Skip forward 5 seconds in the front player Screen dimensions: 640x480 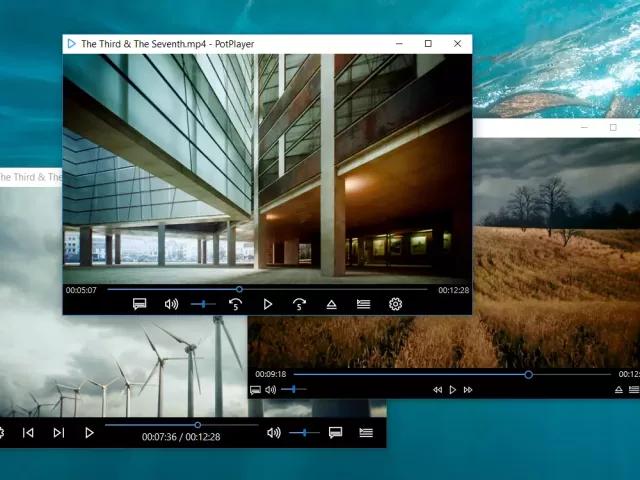click(299, 304)
